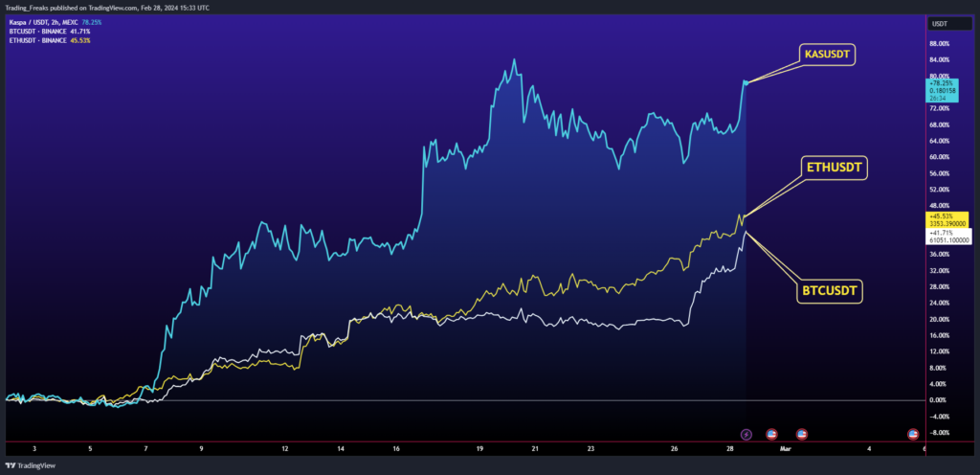The height and width of the screenshot is (475, 980).
Task: Click the US flag event icon near date 6
Action: coord(914,434)
